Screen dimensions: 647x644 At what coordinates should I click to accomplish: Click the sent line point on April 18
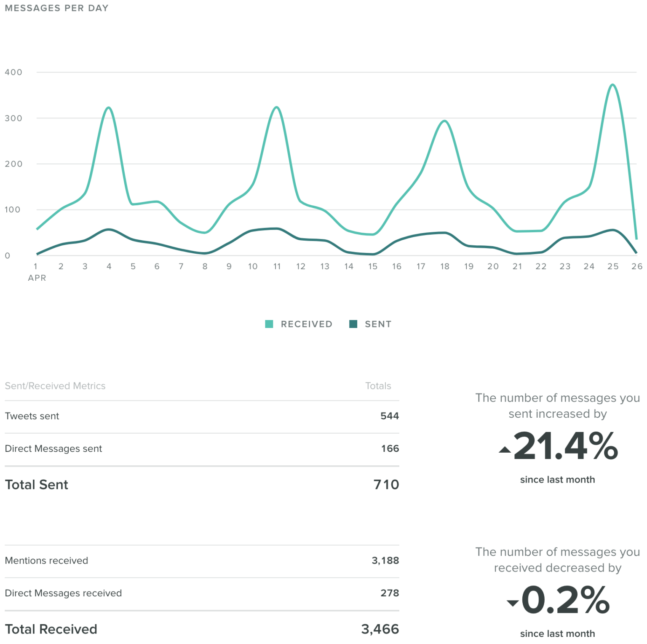445,233
